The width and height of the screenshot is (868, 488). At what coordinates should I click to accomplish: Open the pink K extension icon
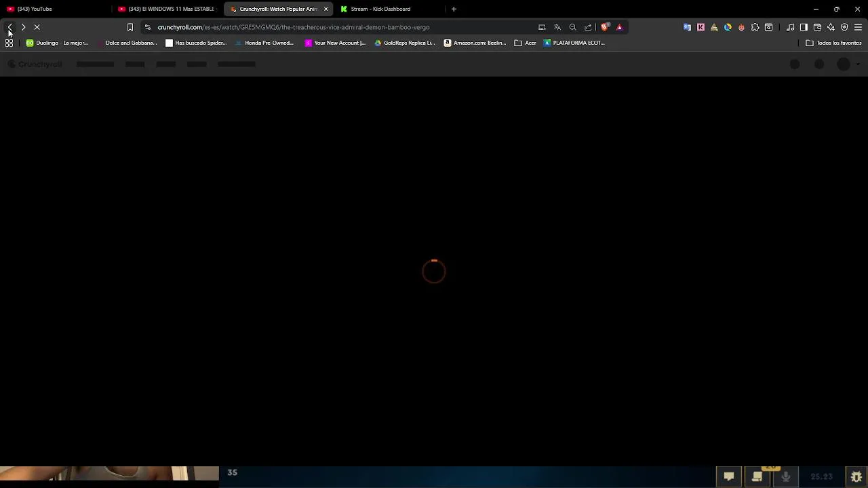[x=701, y=27]
